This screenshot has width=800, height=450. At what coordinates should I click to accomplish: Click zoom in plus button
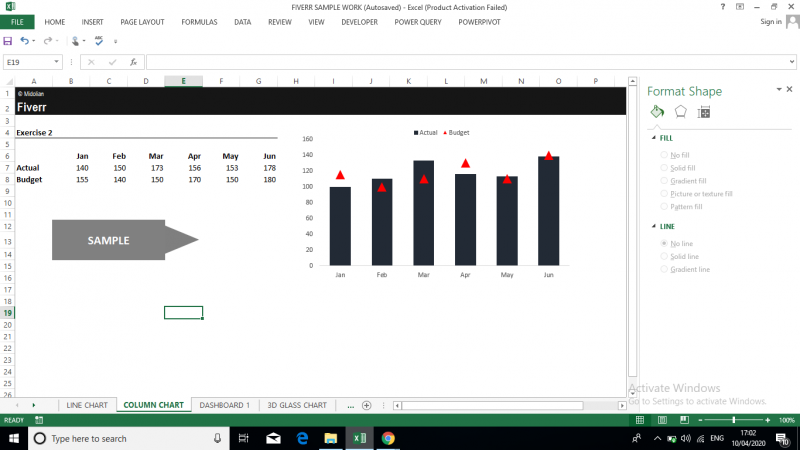click(x=767, y=420)
